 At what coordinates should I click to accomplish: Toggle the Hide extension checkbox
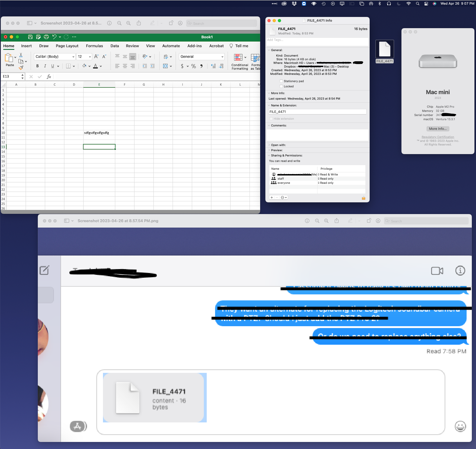coord(271,119)
